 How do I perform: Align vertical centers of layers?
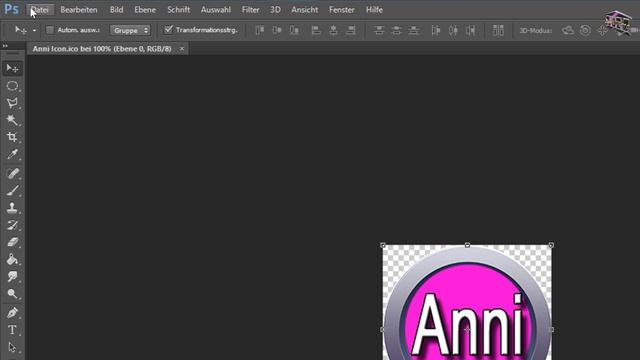277,30
